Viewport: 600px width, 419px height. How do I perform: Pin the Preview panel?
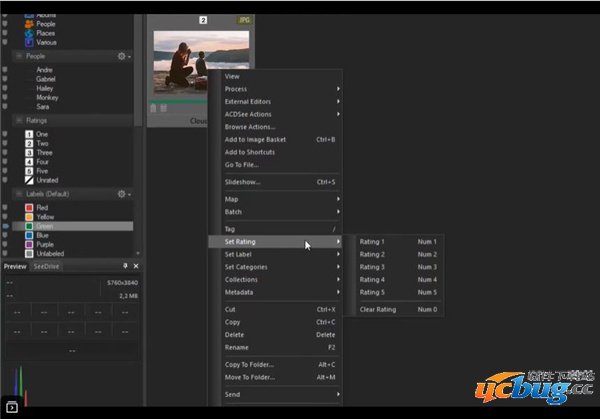coord(125,267)
